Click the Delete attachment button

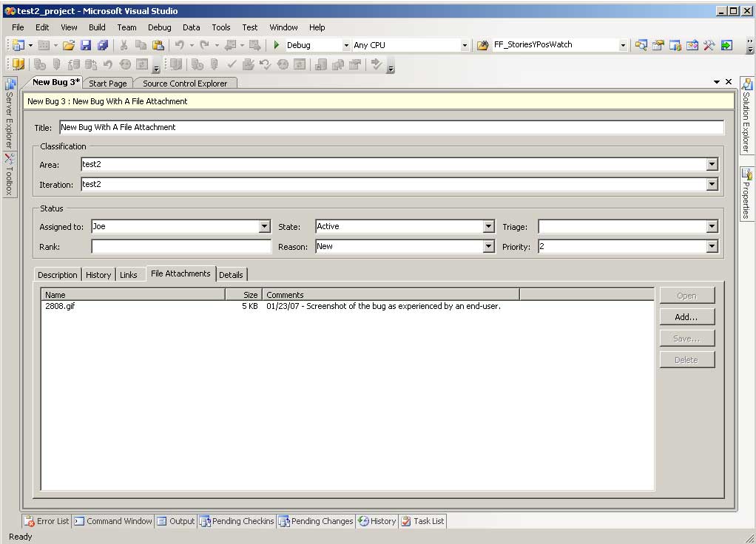[686, 360]
